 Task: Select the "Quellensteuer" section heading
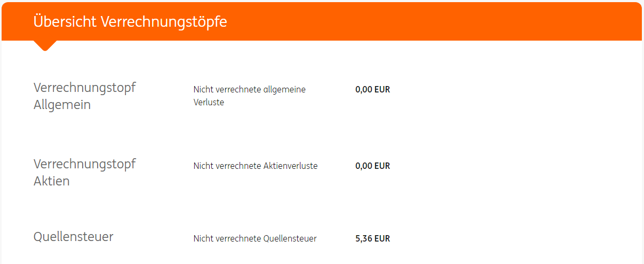(x=73, y=237)
